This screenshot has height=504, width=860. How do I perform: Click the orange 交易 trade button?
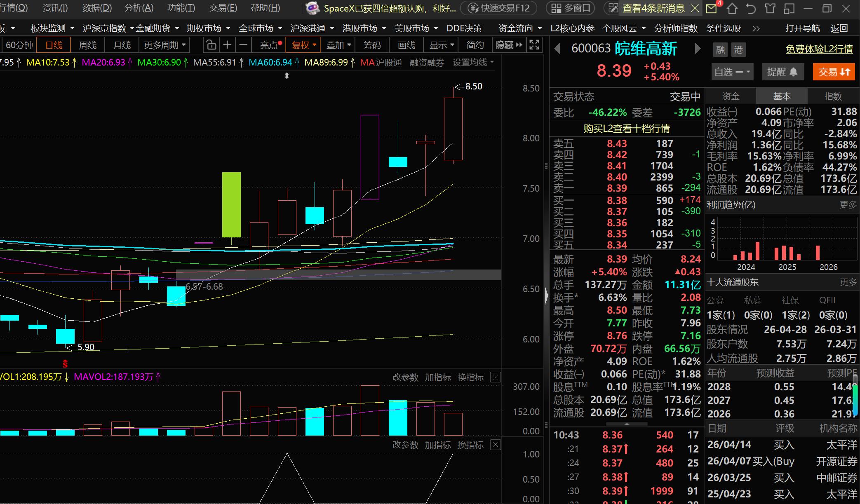pyautogui.click(x=834, y=72)
